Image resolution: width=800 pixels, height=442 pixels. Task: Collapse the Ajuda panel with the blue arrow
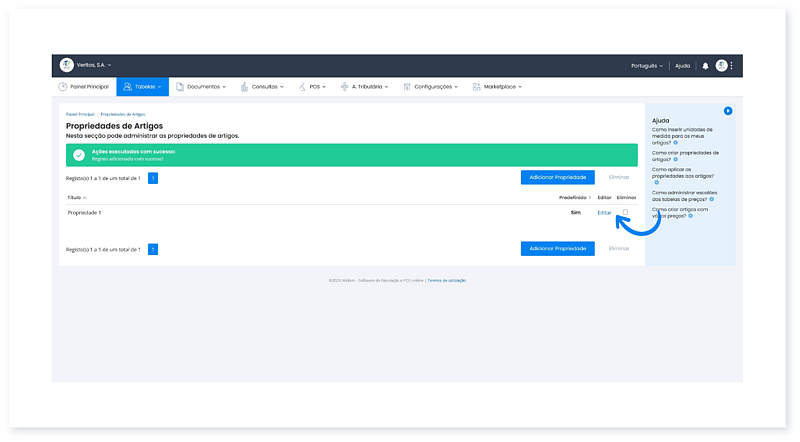point(728,110)
